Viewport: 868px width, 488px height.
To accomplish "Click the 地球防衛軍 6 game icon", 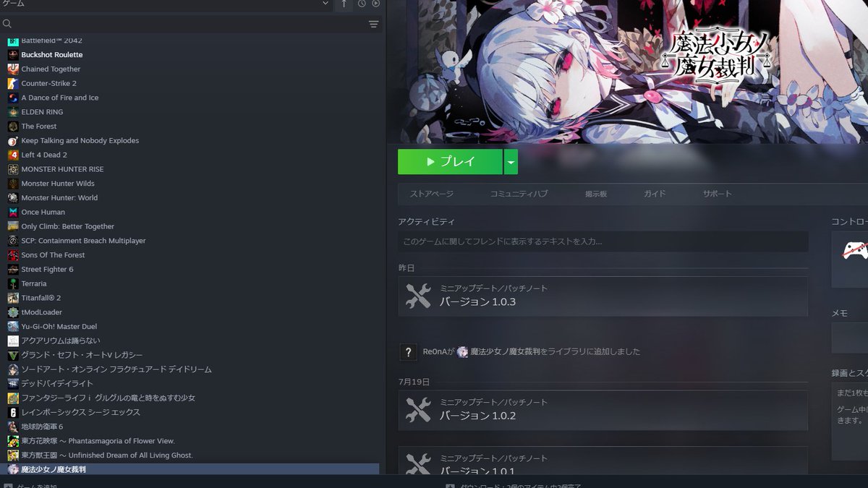I will pos(13,427).
